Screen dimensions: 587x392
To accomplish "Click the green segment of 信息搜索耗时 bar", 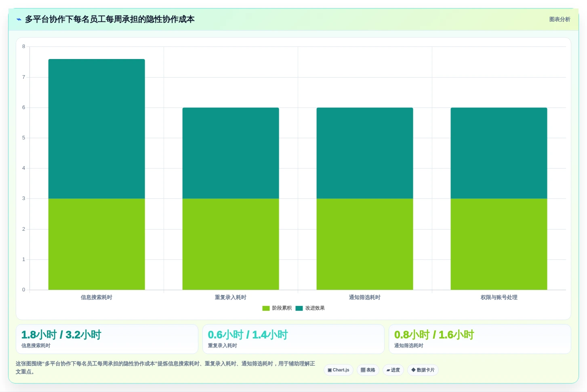I will point(97,244).
